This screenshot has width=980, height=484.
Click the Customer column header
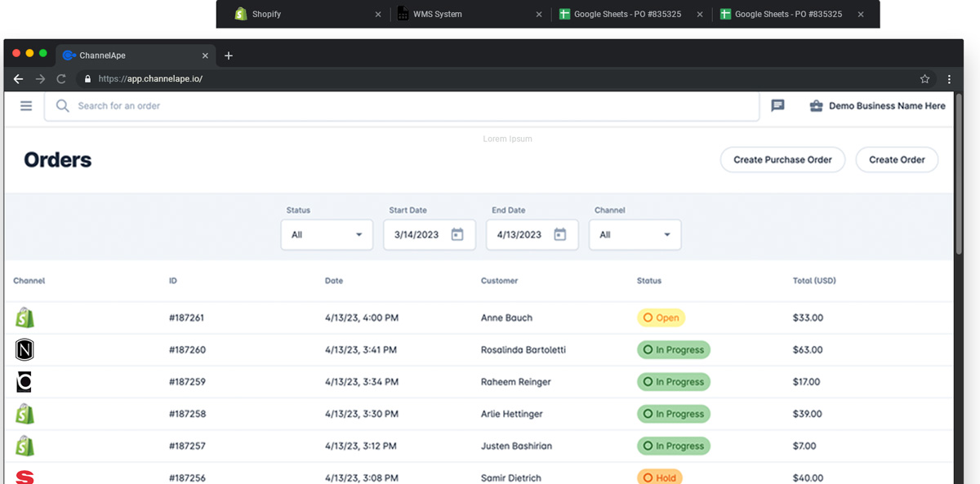(x=499, y=281)
